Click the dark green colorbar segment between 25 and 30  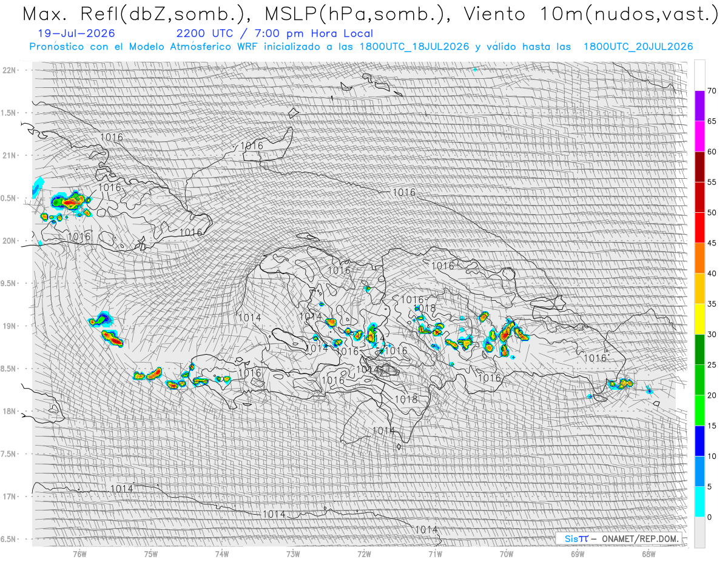(x=699, y=349)
